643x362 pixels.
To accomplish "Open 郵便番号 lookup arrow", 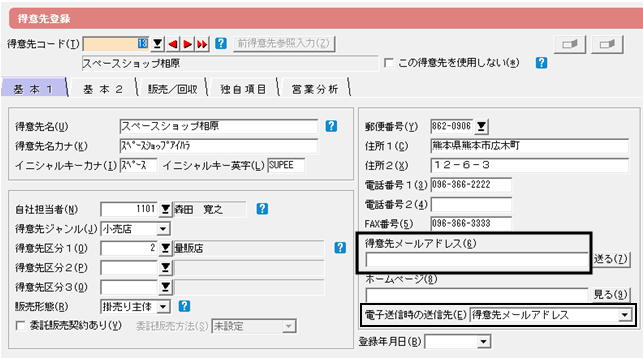I will tap(481, 126).
